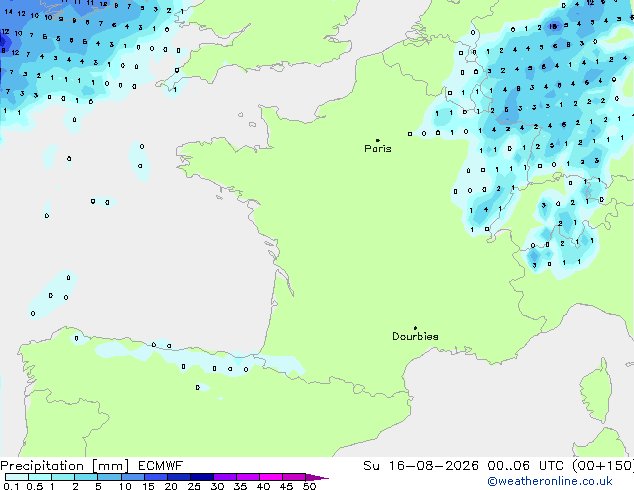Click the '(00+150)' forecast offset text
Image resolution: width=634 pixels, height=490 pixels.
[x=603, y=466]
